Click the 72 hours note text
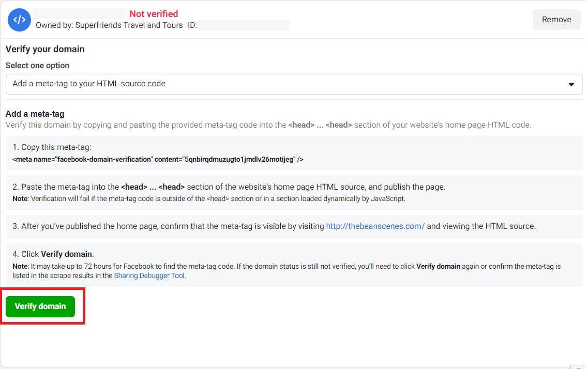This screenshot has height=369, width=588. (x=287, y=271)
